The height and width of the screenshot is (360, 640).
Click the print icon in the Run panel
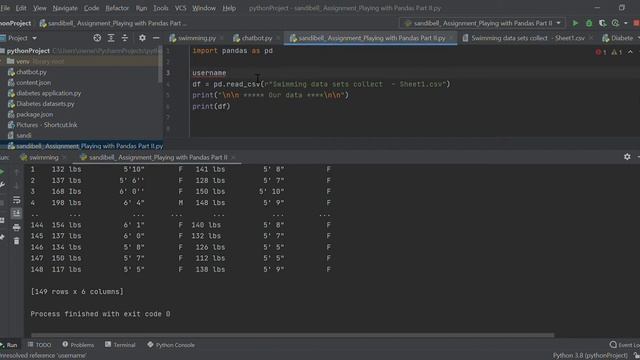click(x=16, y=227)
